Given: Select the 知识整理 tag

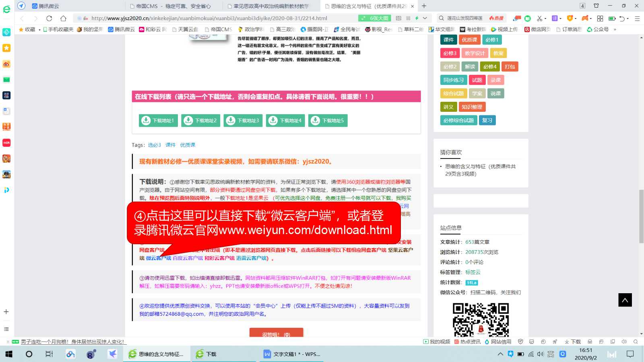Looking at the screenshot, I should tap(472, 107).
